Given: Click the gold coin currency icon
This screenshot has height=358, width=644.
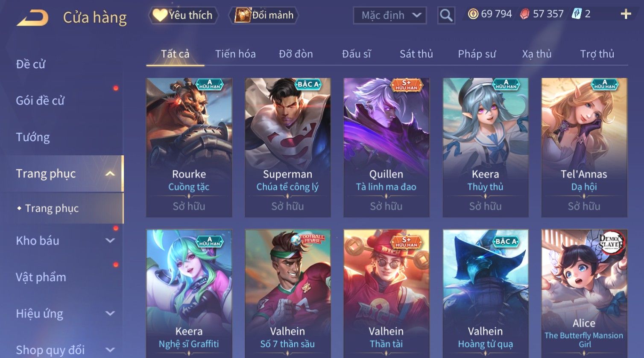Looking at the screenshot, I should [x=473, y=14].
